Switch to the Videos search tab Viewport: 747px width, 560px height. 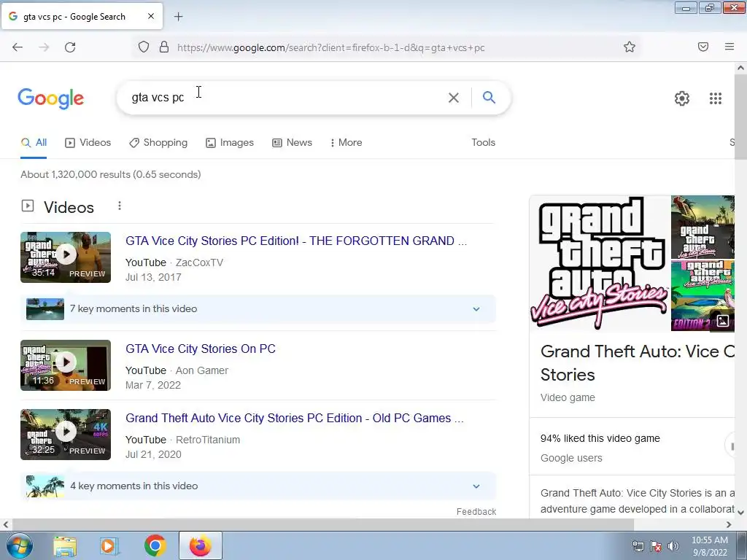pos(88,142)
